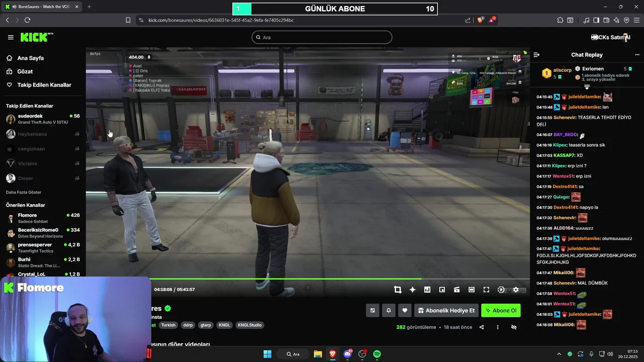Enter fullscreen video mode
Screen dimensions: 644x362
[x=486, y=290]
